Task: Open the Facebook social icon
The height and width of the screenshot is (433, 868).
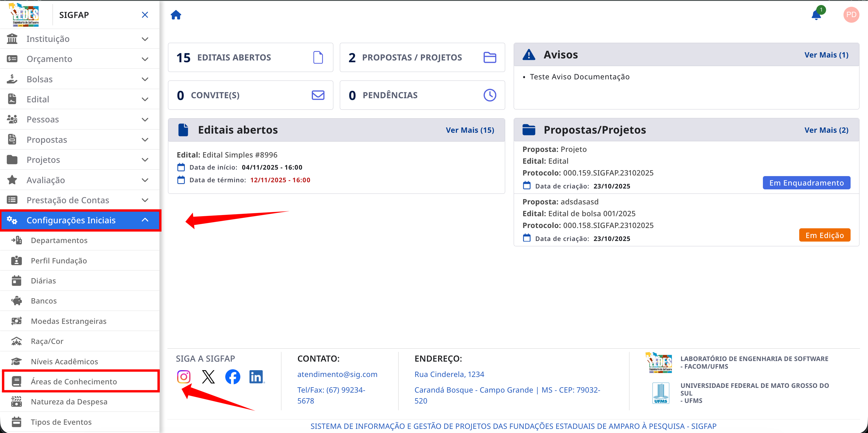Action: pos(233,377)
